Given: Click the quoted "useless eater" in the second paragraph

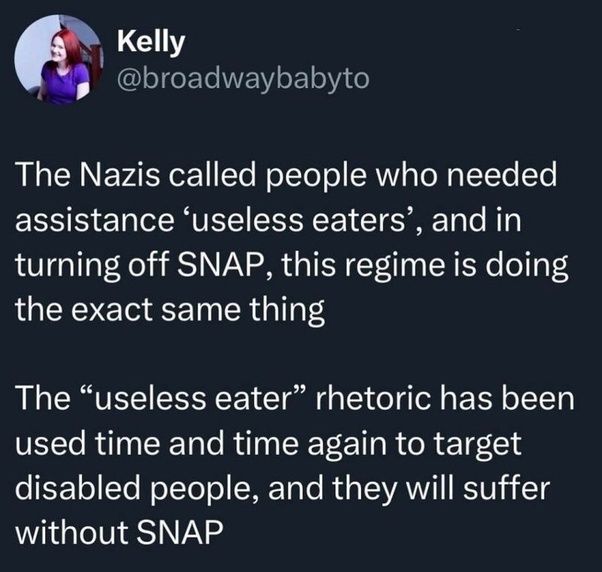Looking at the screenshot, I should coord(193,398).
